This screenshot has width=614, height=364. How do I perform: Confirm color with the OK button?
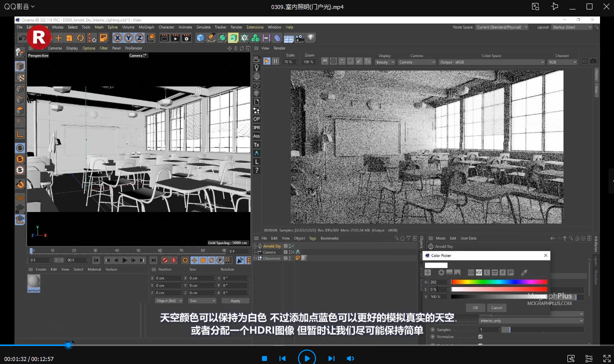[475, 307]
